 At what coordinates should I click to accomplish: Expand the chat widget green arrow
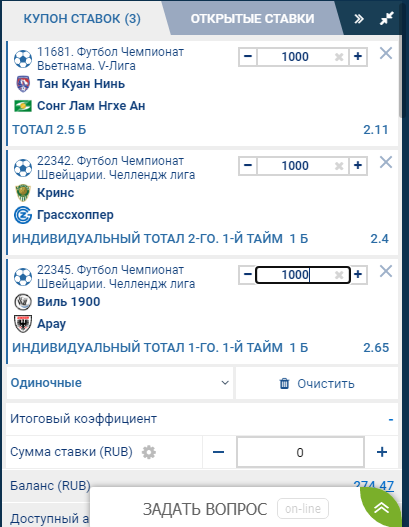(x=381, y=508)
